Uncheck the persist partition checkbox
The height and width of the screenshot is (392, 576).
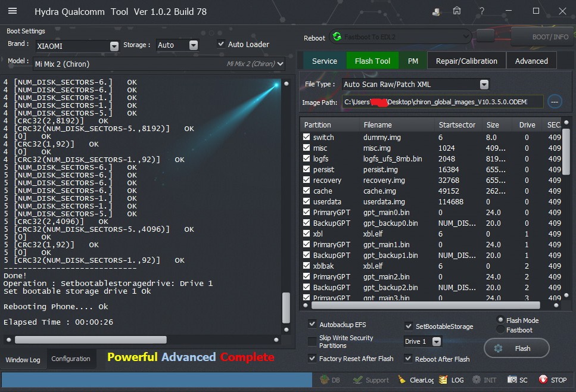(x=306, y=169)
